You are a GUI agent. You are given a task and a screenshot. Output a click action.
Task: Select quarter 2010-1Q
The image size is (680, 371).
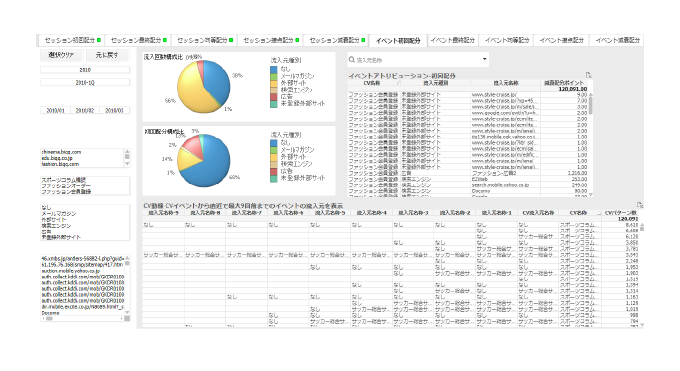point(85,82)
